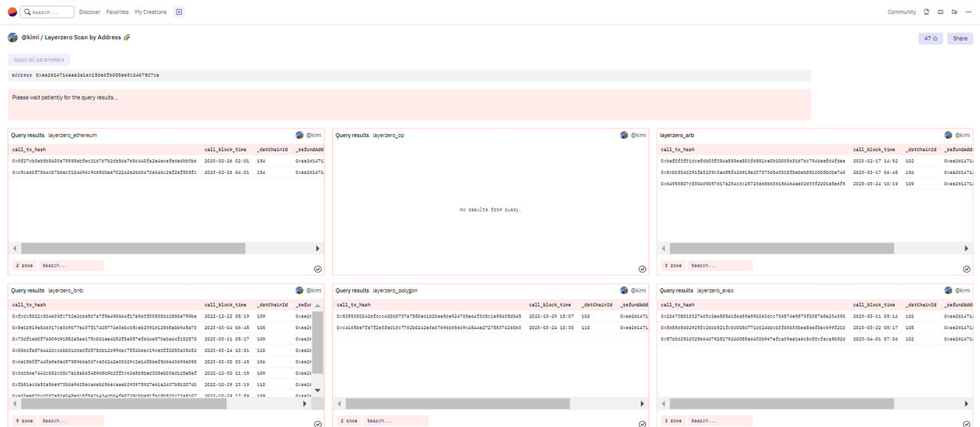Edit the address parameter field
Screen dimensions: 980x427
409,75
